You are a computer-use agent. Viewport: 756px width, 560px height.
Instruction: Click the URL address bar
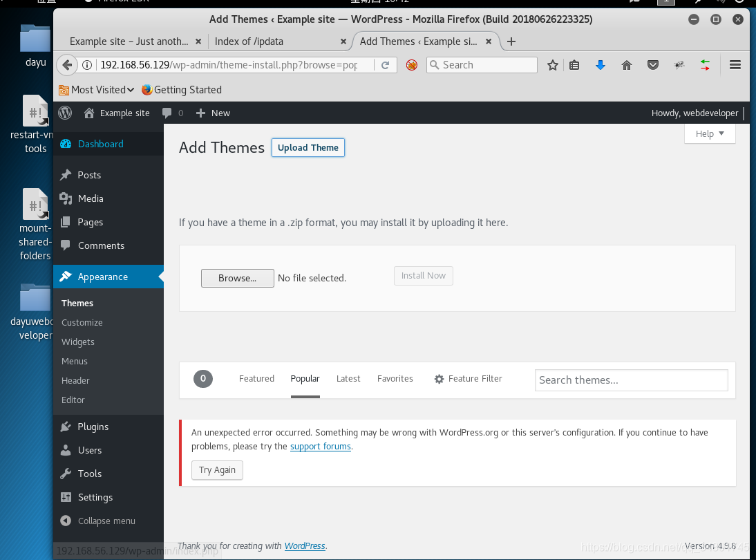(235, 64)
